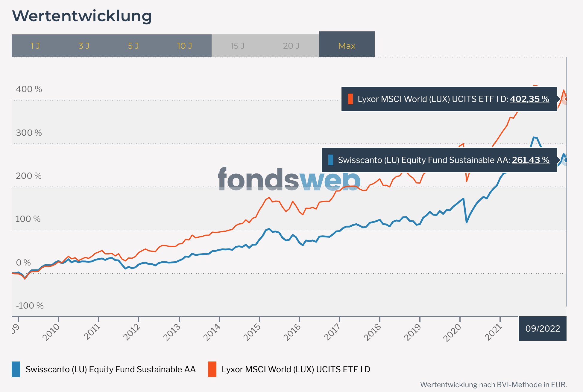583x392 pixels.
Task: Click the blue data point ending the Swisscanto line
Action: coord(565,160)
